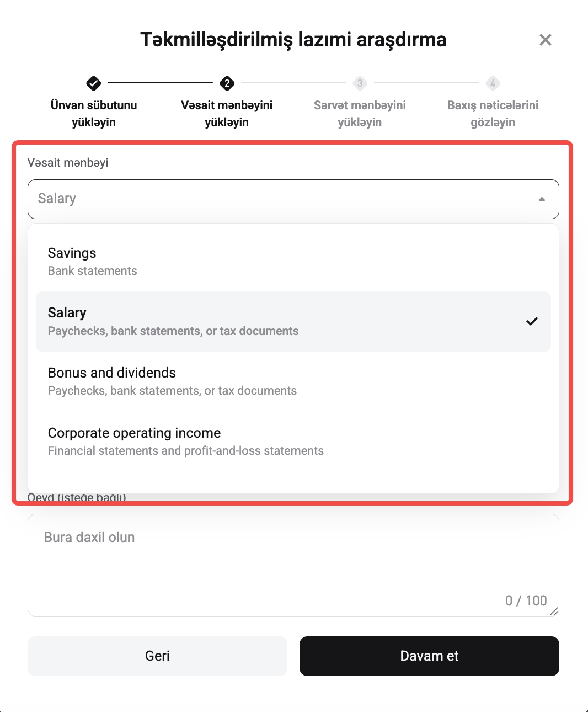Select the Savings option

[293, 261]
